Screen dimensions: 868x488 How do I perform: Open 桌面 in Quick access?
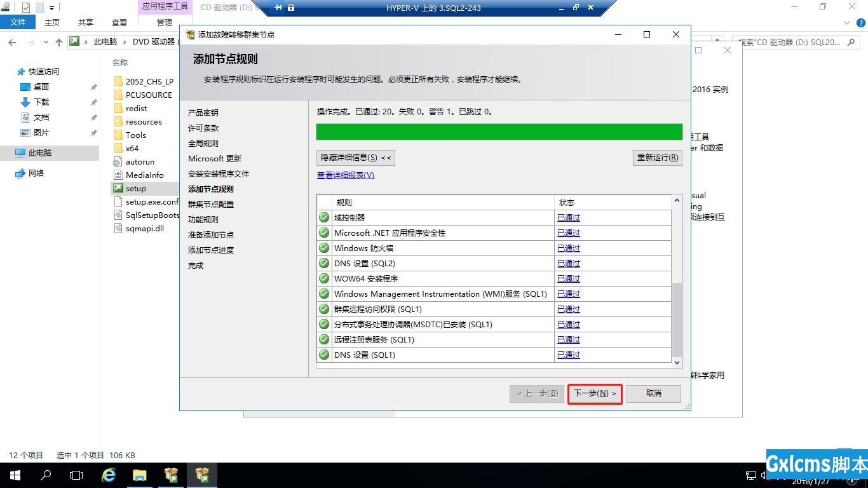click(x=41, y=86)
